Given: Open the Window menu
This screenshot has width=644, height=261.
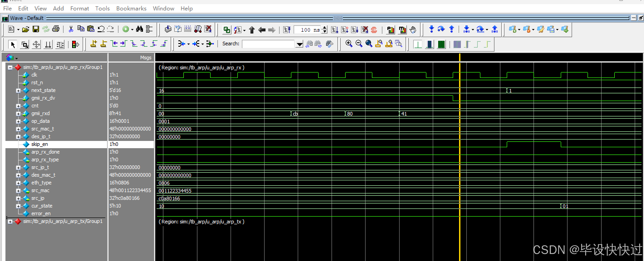Looking at the screenshot, I should coord(164,8).
